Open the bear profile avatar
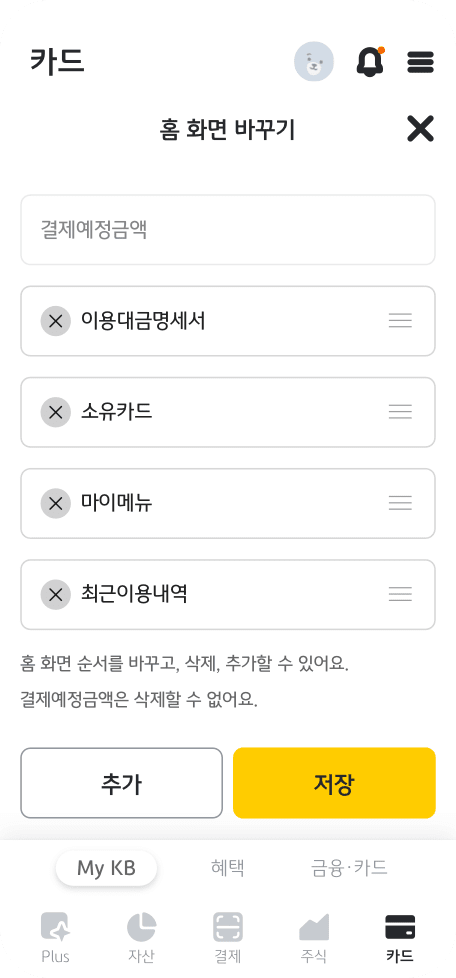 [x=314, y=62]
